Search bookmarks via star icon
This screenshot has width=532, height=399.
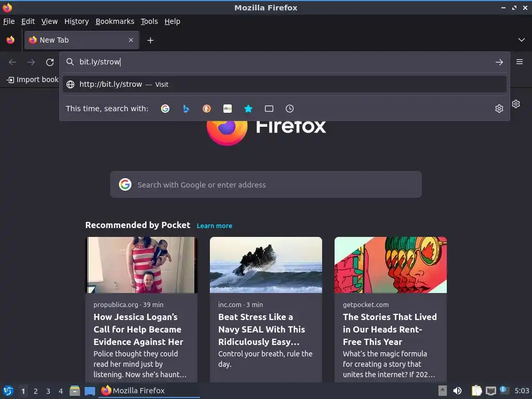248,109
